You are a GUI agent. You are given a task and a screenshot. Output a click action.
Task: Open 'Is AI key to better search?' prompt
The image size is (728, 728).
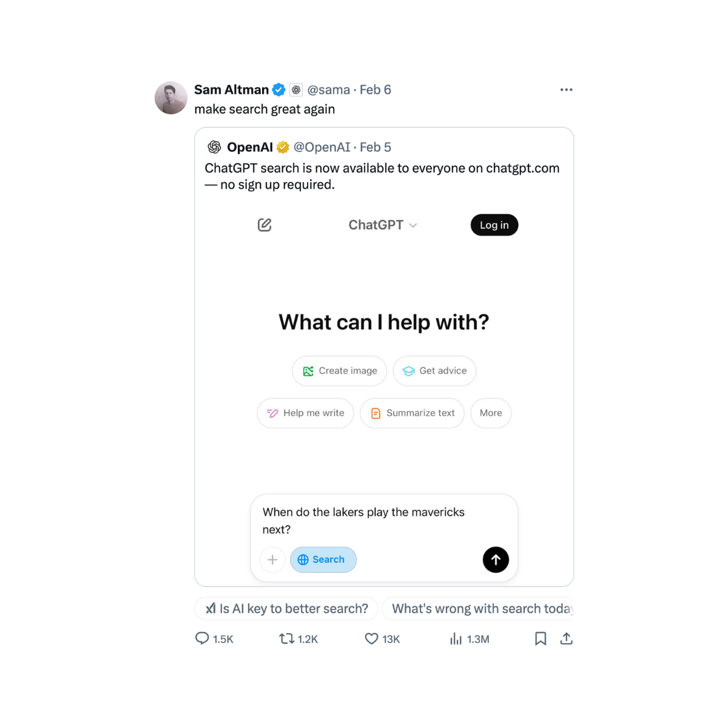pyautogui.click(x=286, y=608)
